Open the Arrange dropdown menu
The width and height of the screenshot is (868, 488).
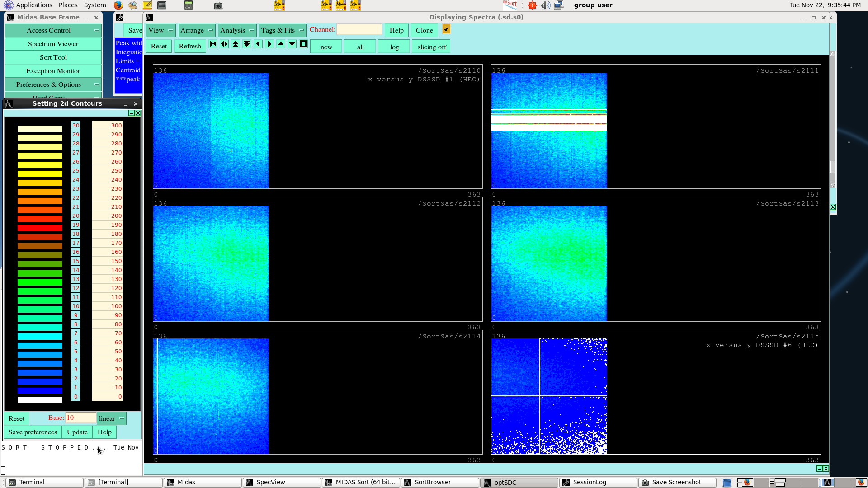[x=197, y=30]
